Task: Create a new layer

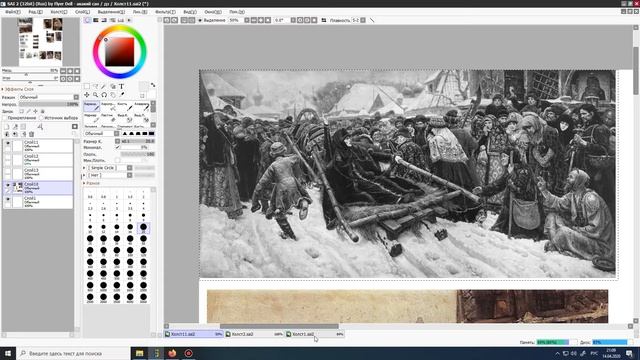Action: [7, 127]
